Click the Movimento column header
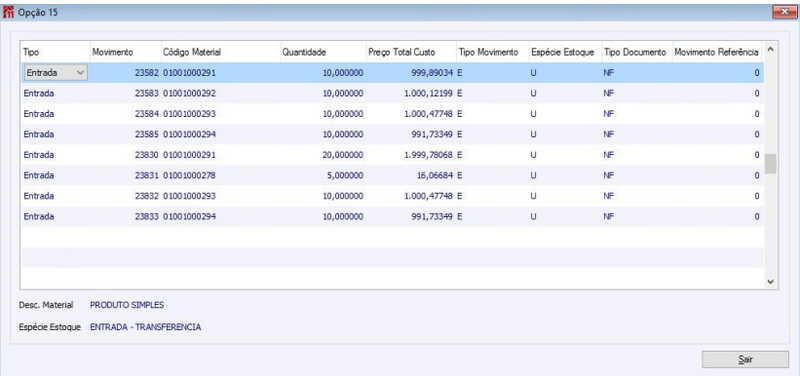Viewport: 800px width, 376px height. (126, 52)
